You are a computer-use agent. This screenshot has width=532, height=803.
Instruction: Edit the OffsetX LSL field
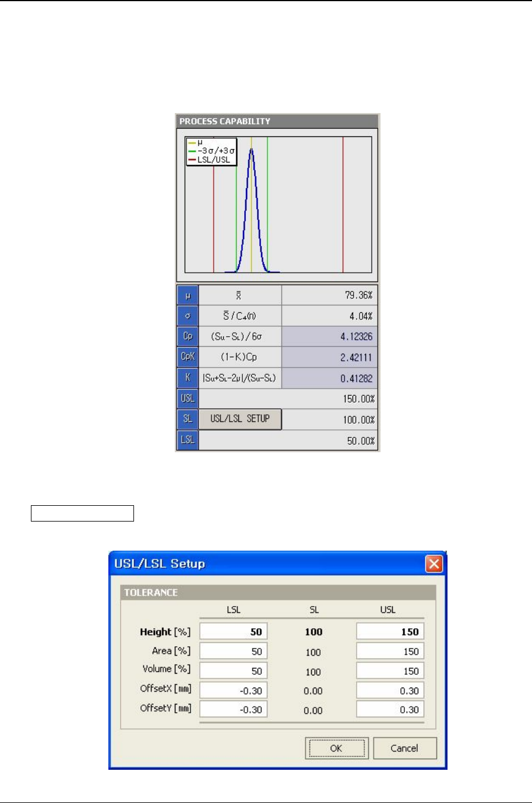[233, 691]
